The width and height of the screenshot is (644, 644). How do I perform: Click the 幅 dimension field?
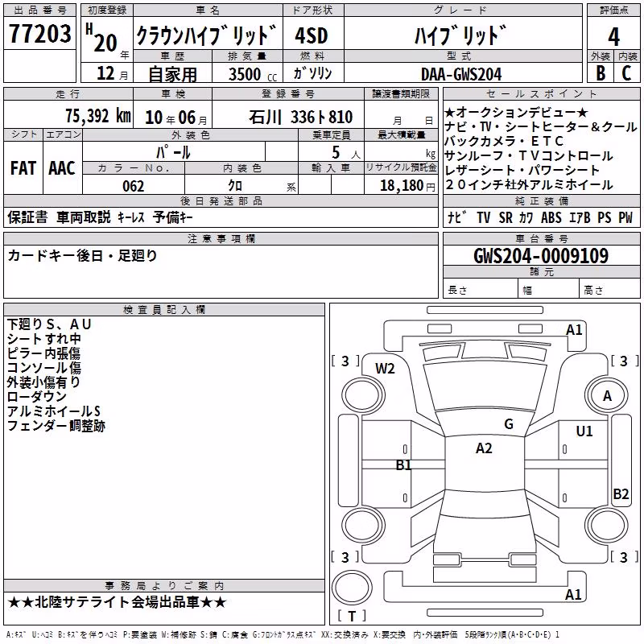click(x=549, y=290)
